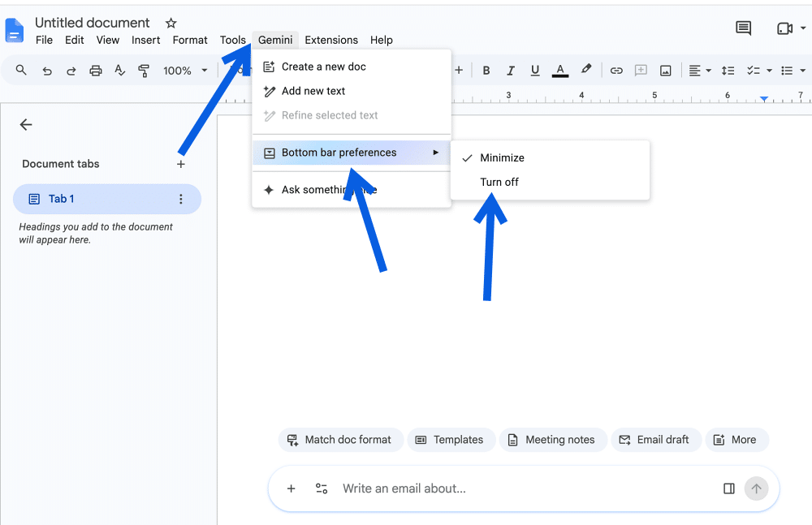This screenshot has height=525, width=812.
Task: Insert a link
Action: [615, 71]
